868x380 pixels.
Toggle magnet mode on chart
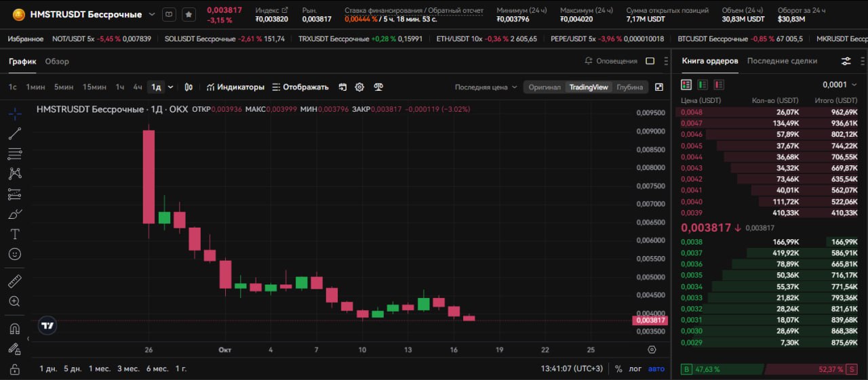[14, 329]
